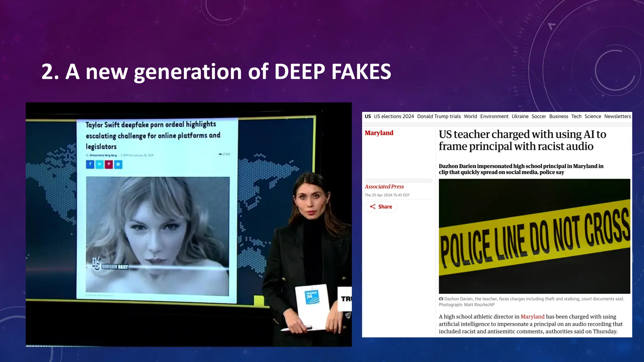Open the Ukraine section
644x362 pixels.
(x=520, y=116)
